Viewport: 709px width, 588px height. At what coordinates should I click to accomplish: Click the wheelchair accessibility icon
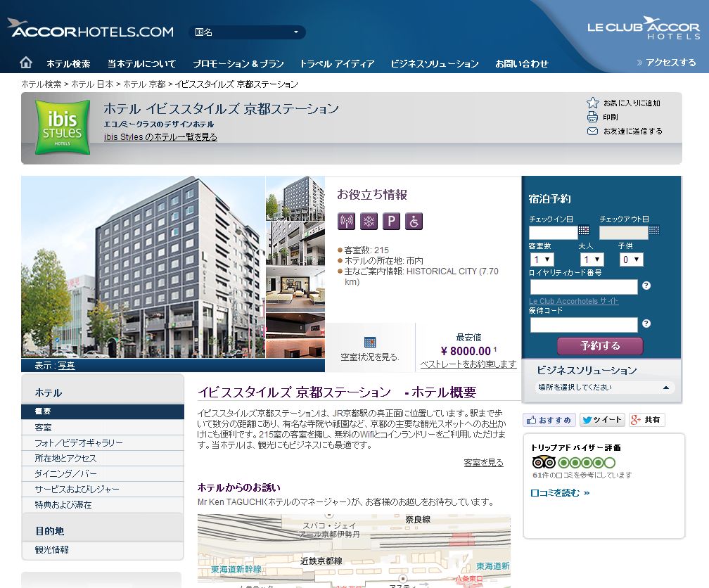[414, 222]
